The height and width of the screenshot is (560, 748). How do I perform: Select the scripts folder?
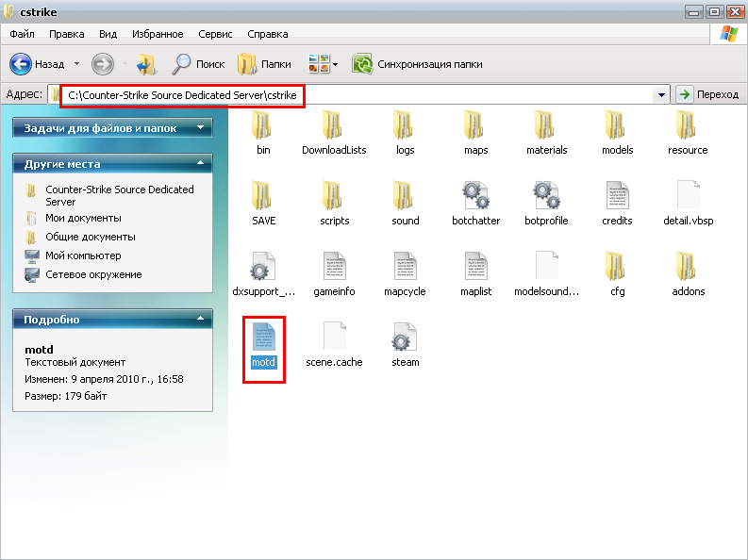coord(334,203)
